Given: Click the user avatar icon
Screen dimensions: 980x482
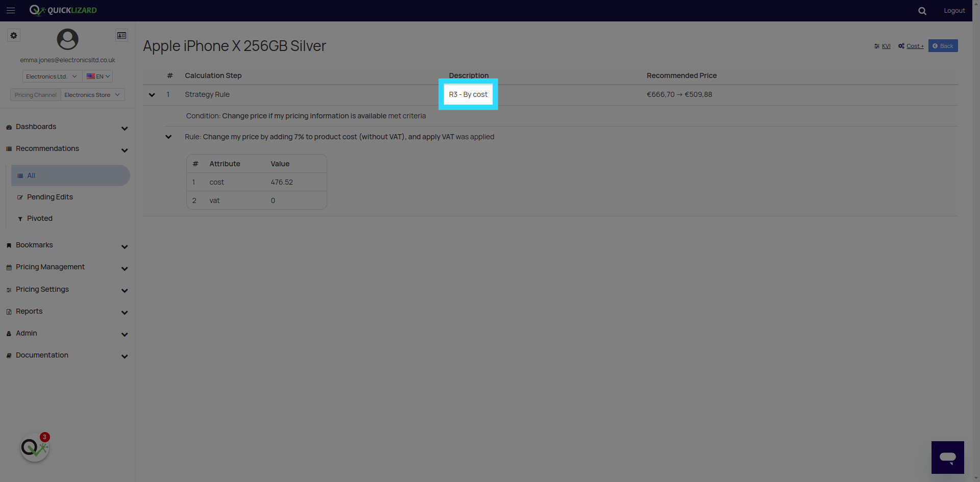Looking at the screenshot, I should [x=67, y=39].
